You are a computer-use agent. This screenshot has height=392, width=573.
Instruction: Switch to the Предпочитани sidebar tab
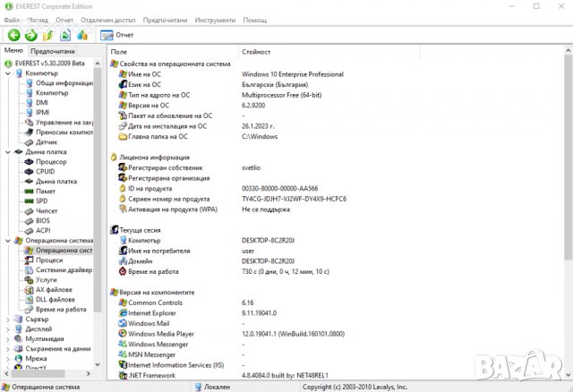point(53,52)
